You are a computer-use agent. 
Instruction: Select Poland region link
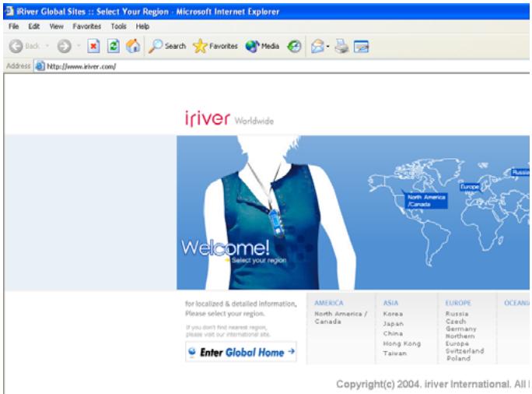click(x=458, y=358)
